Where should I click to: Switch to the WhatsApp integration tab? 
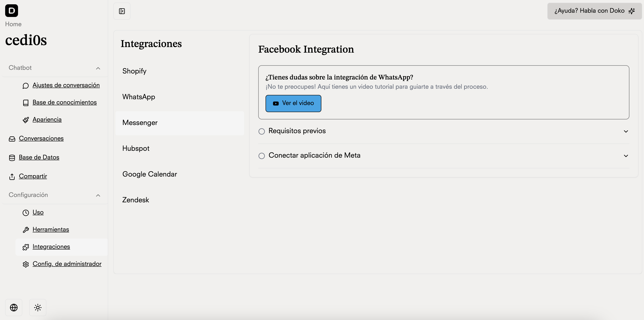coord(138,97)
